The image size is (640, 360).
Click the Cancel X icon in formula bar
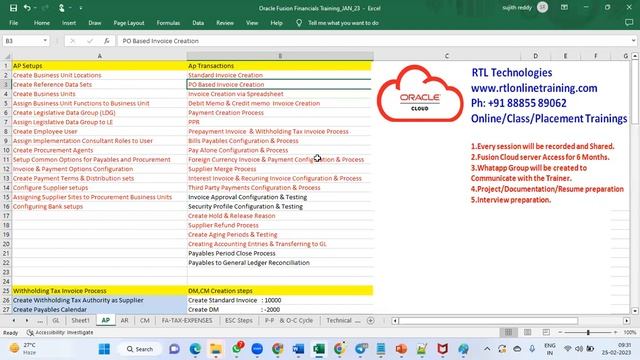tap(73, 41)
